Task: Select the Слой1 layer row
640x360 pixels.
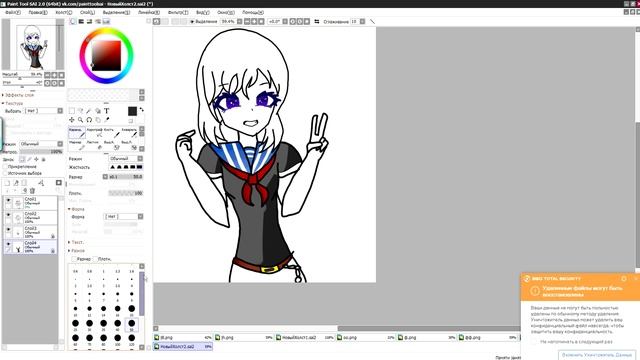Action: click(x=30, y=203)
